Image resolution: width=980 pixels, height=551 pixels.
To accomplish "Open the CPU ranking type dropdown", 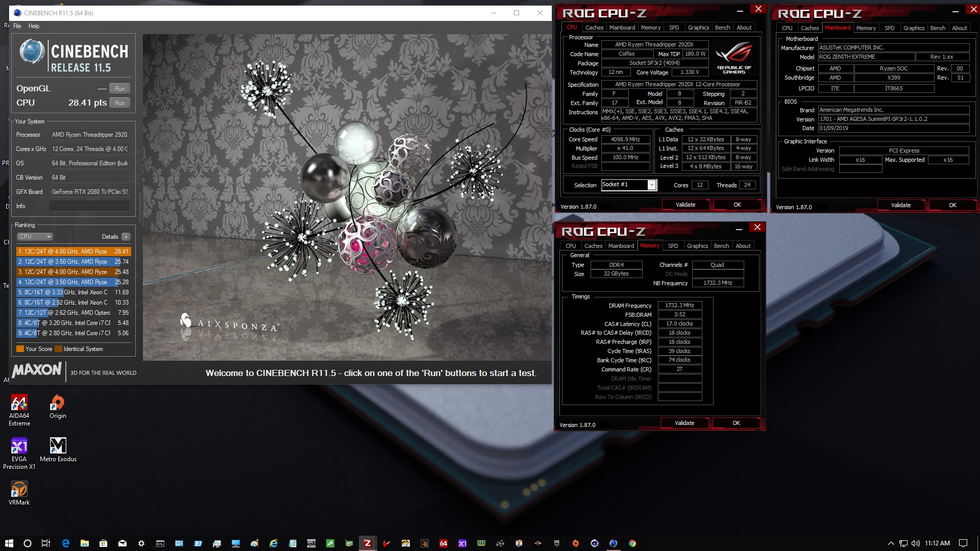I will [35, 237].
